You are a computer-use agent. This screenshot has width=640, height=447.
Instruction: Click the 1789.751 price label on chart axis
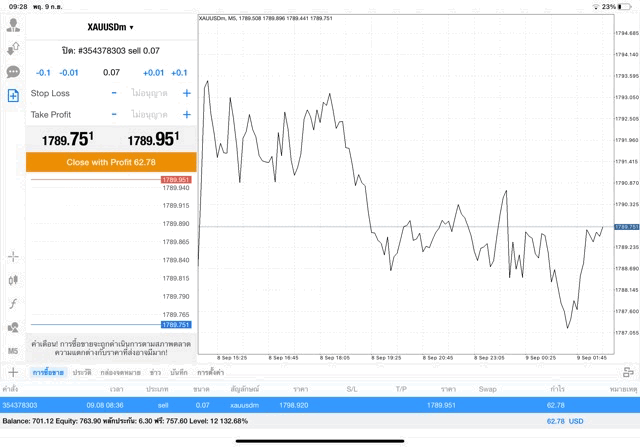click(627, 227)
